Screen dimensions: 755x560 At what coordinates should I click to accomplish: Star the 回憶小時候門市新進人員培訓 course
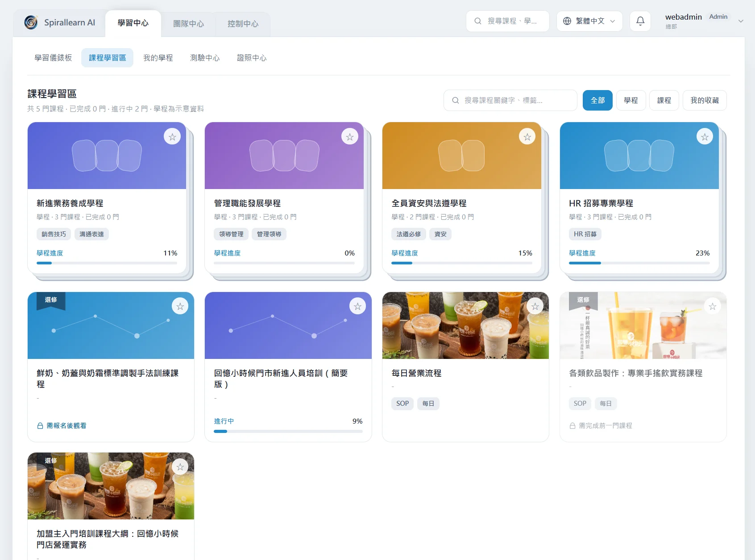coord(358,306)
